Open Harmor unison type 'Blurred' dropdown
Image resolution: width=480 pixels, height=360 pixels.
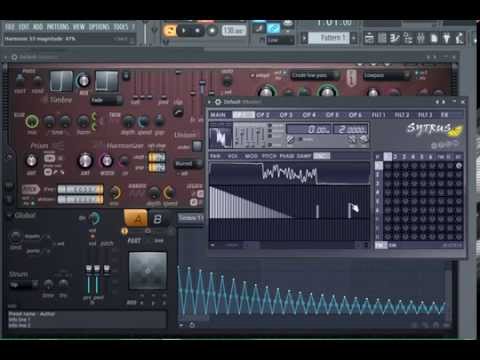pyautogui.click(x=189, y=164)
